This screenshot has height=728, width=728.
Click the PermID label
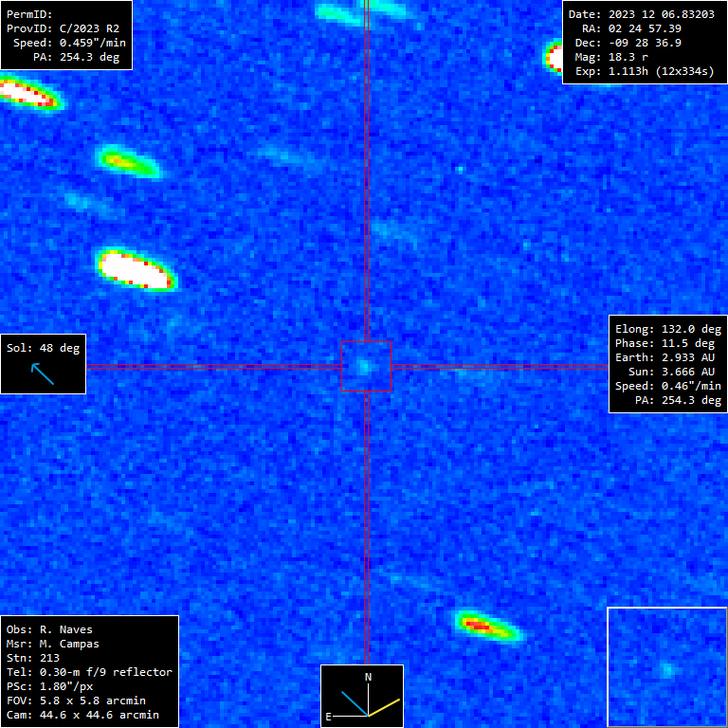pyautogui.click(x=29, y=14)
